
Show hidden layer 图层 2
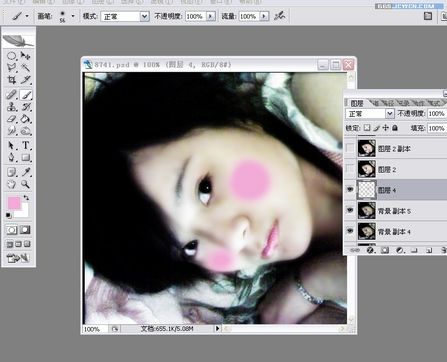[350, 169]
